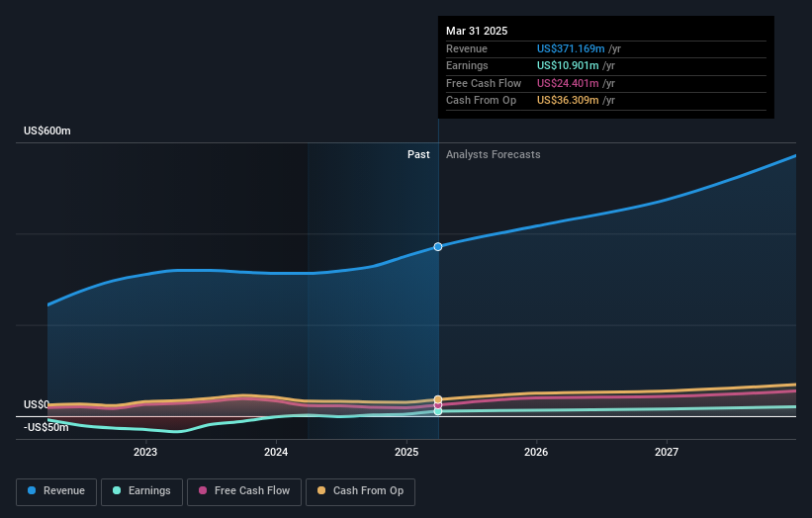This screenshot has height=518, width=812.
Task: Click the 'Analysts Forecasts' label
Action: (493, 155)
